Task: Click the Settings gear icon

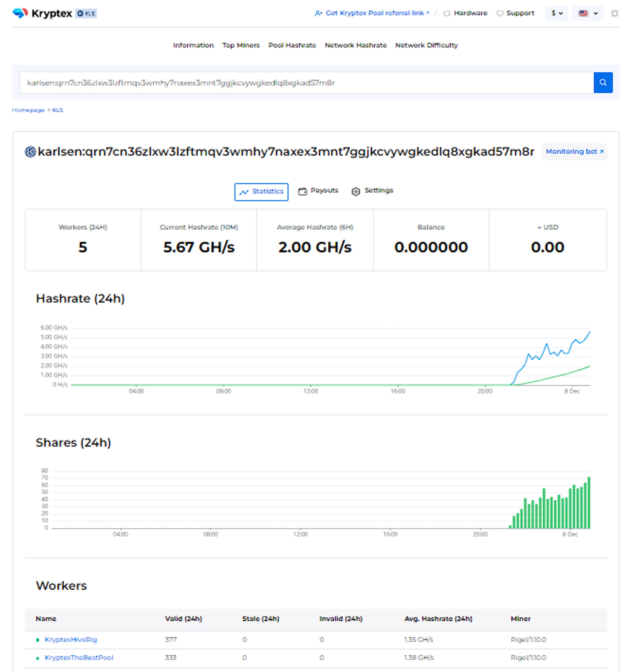Action: [356, 191]
